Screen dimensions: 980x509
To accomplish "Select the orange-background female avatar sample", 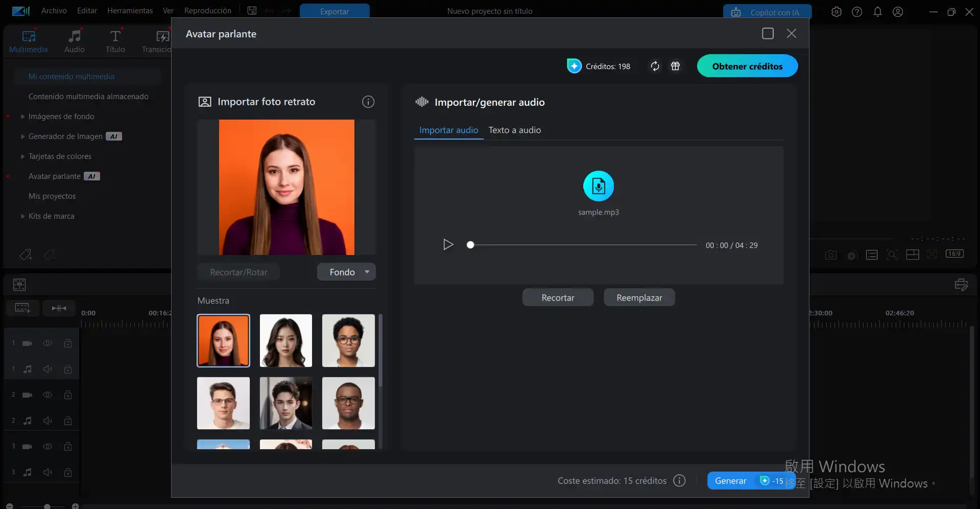I will pos(223,340).
